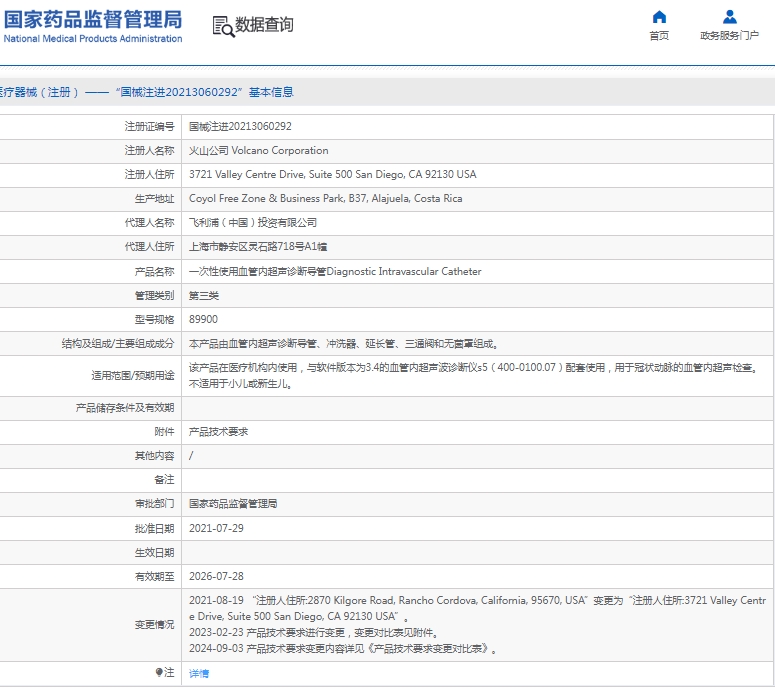Viewport: 775px width, 692px height.
Task: Click the 2024-09-03 change record line
Action: (343, 648)
